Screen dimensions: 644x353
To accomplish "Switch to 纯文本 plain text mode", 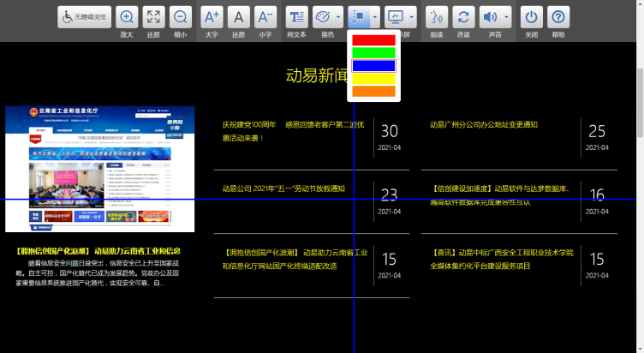I will pos(296,17).
